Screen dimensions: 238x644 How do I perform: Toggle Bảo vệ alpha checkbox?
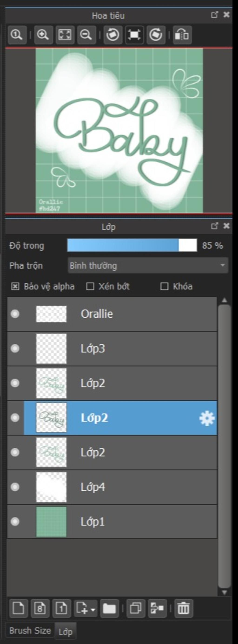[15, 287]
